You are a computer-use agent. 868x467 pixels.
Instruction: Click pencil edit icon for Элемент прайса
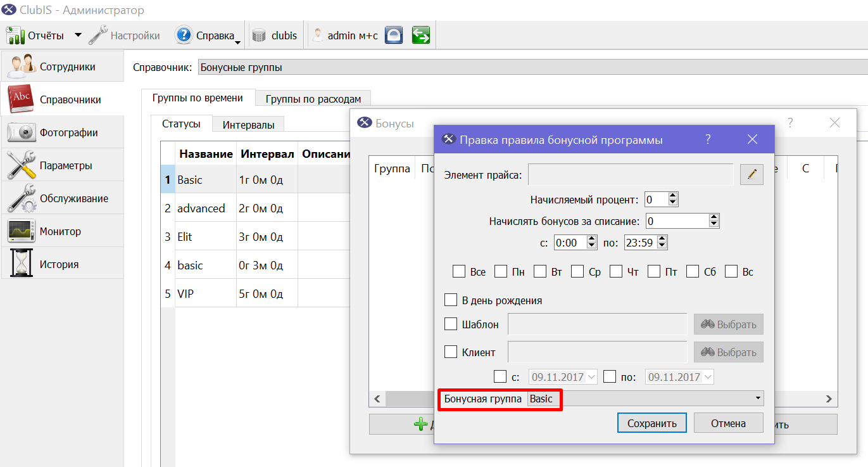pos(752,174)
